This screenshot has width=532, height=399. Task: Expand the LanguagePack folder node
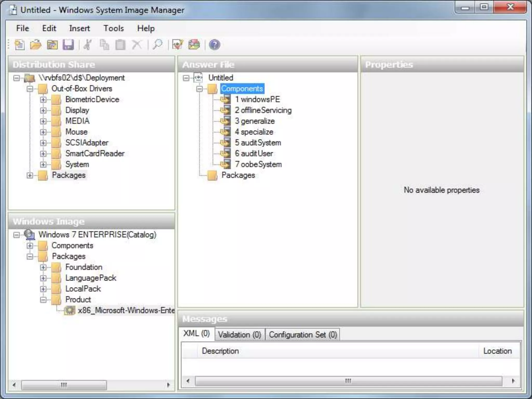point(43,278)
